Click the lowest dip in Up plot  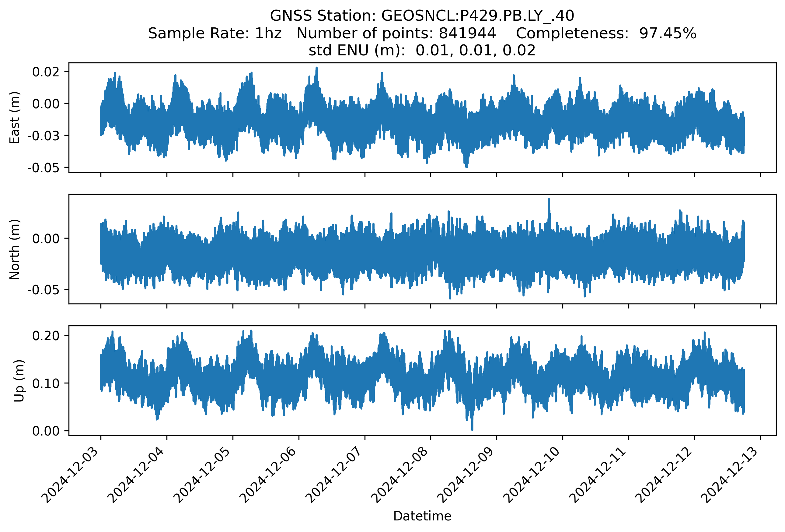[x=472, y=429]
